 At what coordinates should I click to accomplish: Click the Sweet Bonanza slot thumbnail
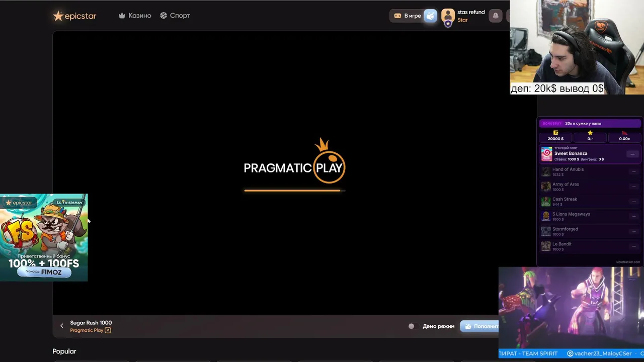[x=546, y=154]
